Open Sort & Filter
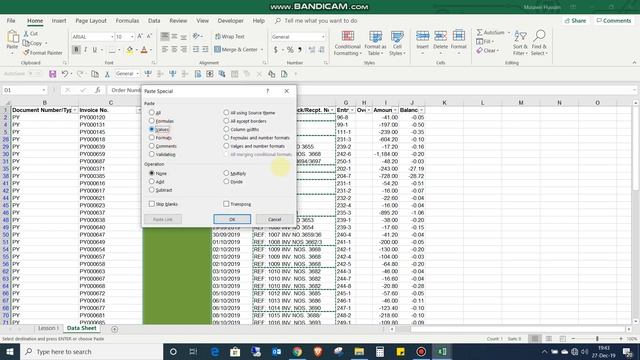640x360 pixels. 520,43
